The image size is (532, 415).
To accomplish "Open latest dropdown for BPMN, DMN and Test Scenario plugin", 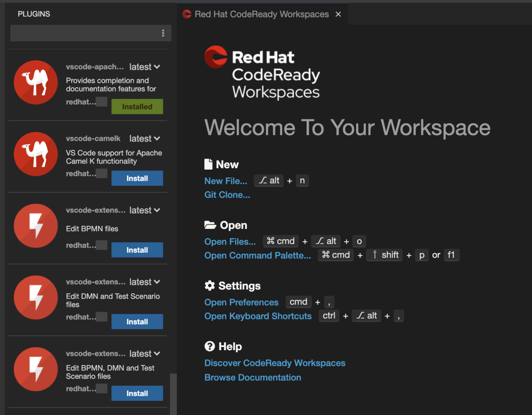I will [145, 354].
